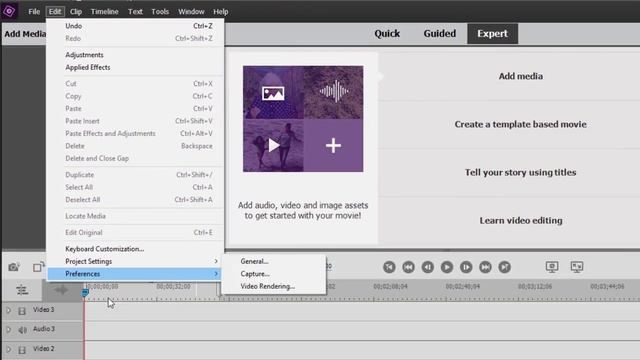Image resolution: width=640 pixels, height=360 pixels.
Task: Click the greyed-out Redo entry
Action: [x=136, y=38]
